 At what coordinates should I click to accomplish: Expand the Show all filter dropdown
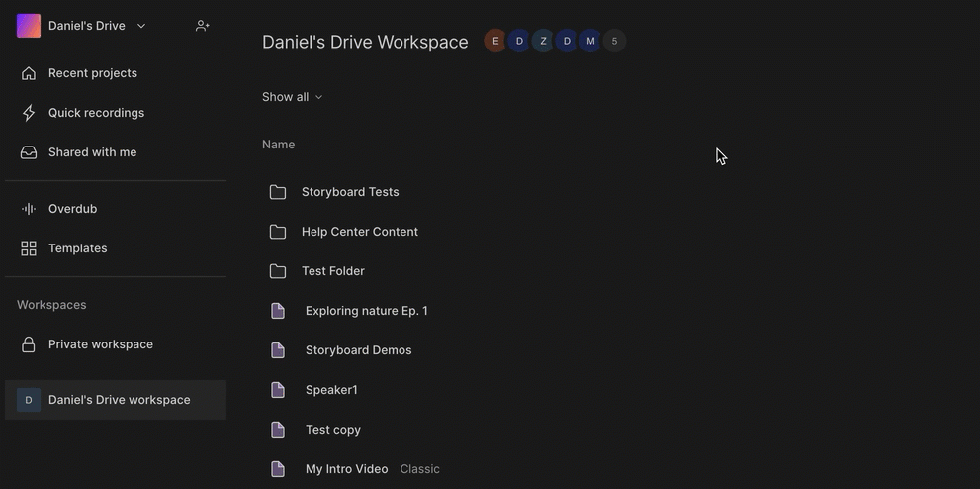[292, 97]
